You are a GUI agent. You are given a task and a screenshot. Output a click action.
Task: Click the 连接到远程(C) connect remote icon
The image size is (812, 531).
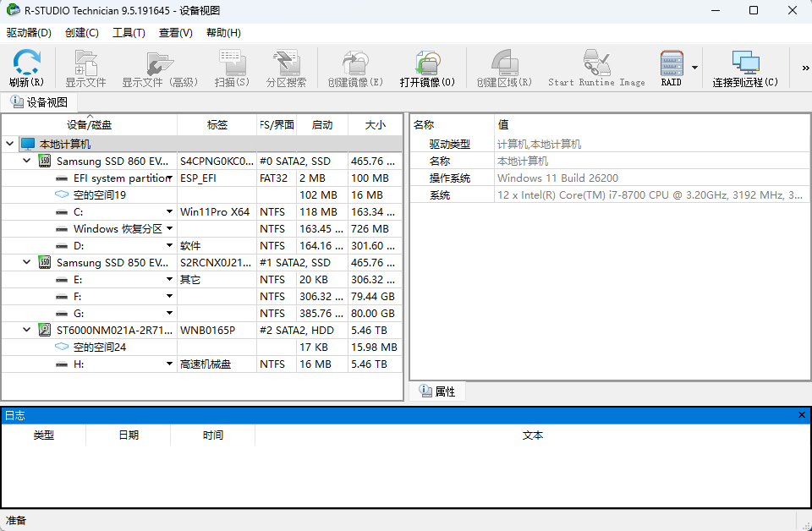tap(745, 68)
